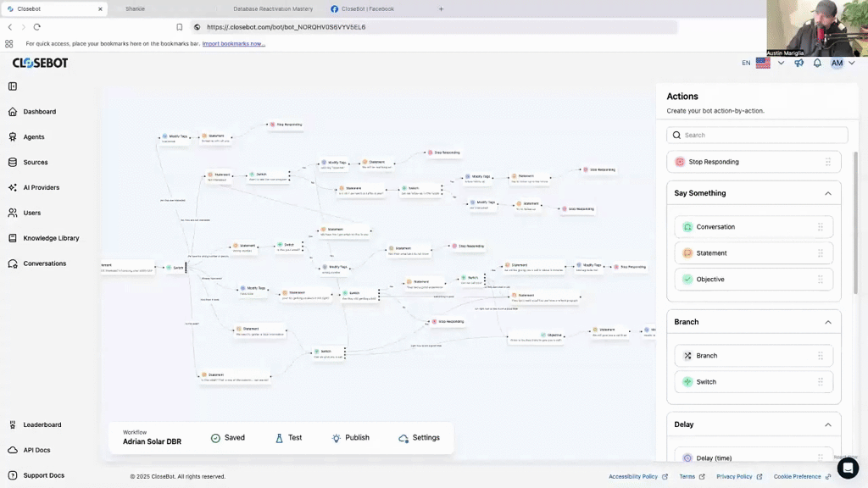Open Cookie Preference link
The height and width of the screenshot is (488, 868).
tap(802, 476)
